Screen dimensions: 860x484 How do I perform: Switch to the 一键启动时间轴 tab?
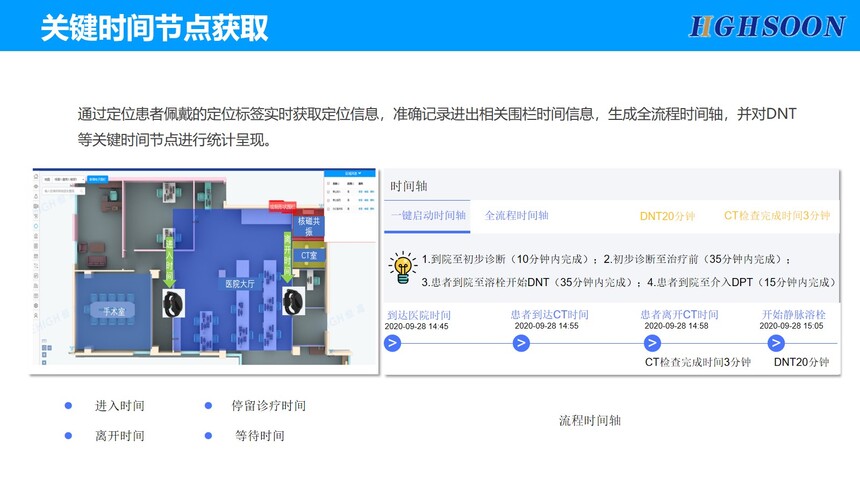click(428, 216)
